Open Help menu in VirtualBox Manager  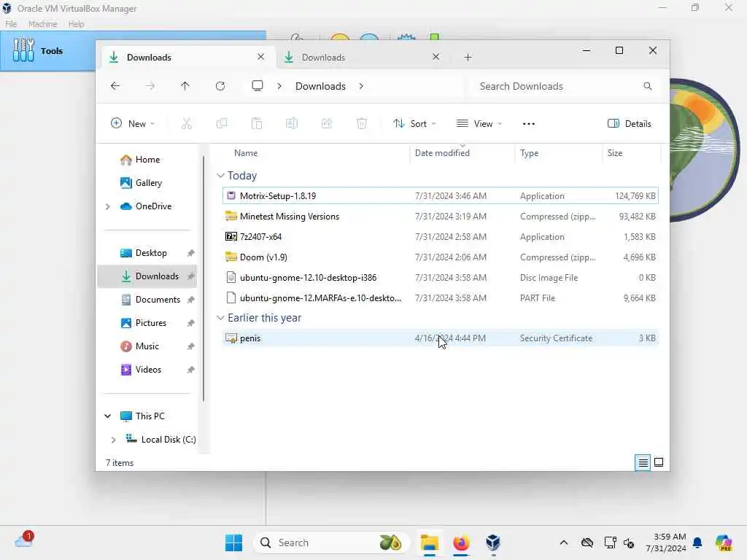(76, 24)
